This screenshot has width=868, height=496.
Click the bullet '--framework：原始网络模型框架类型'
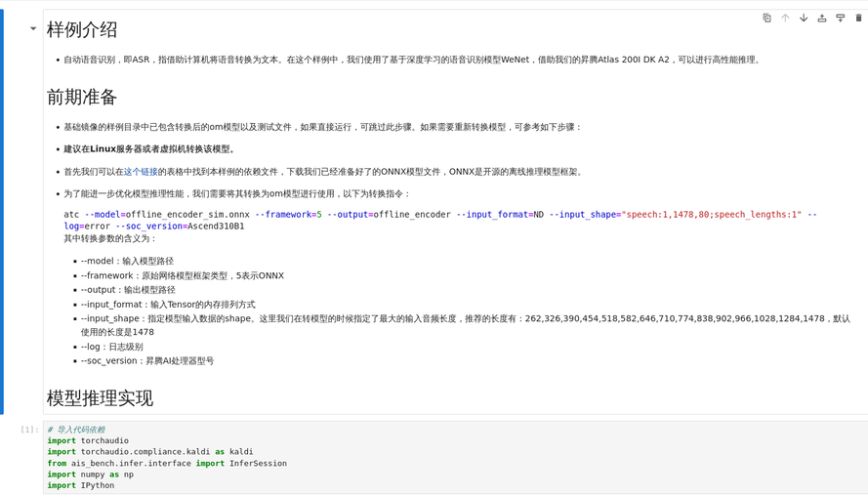click(183, 275)
